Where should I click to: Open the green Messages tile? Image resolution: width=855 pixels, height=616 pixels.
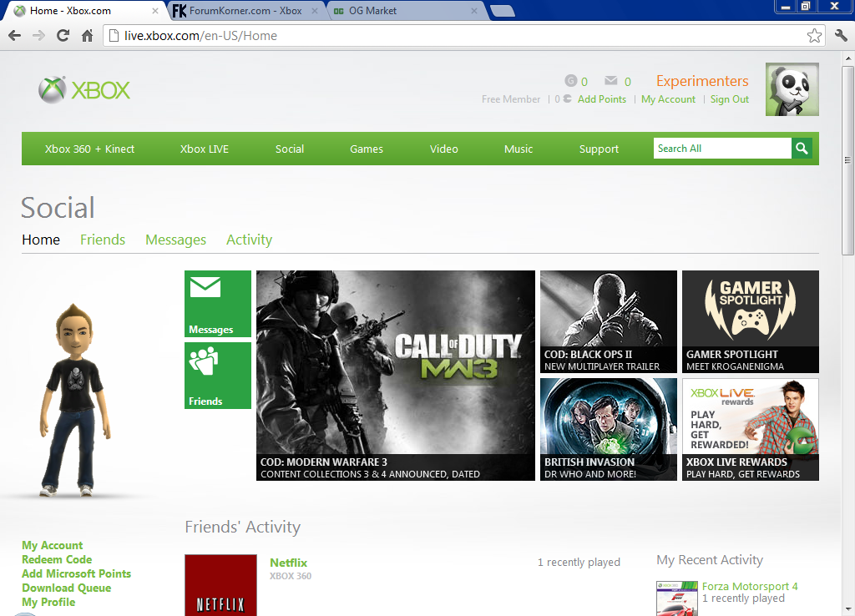218,304
